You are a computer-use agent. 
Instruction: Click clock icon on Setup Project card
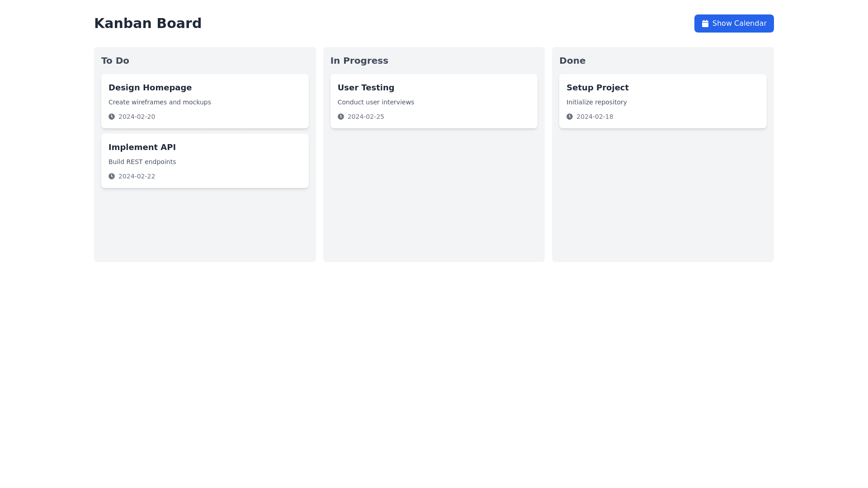570,117
